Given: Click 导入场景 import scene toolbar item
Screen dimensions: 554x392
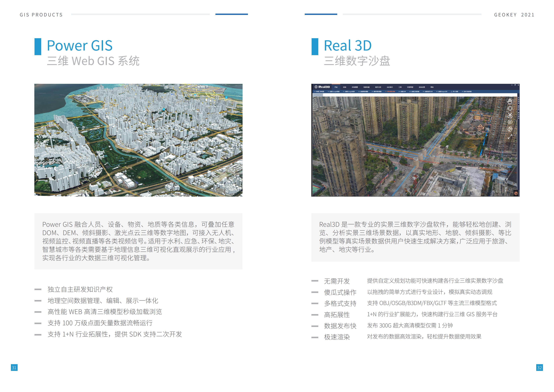Looking at the screenshot, I should 454,92.
